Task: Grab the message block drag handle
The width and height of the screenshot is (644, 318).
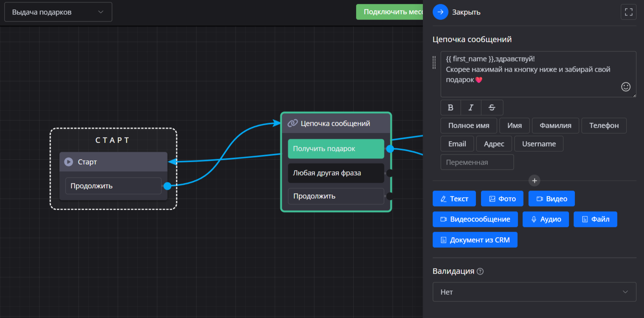Action: (434, 62)
